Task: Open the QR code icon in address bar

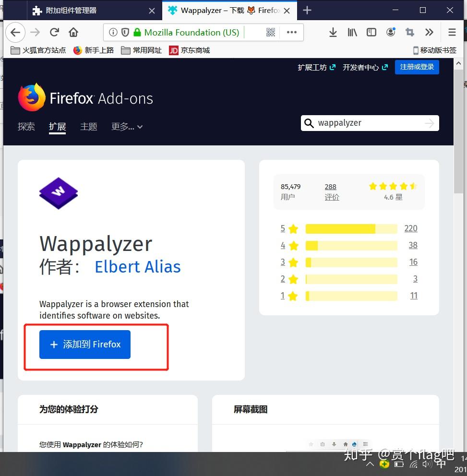Action: tap(271, 32)
